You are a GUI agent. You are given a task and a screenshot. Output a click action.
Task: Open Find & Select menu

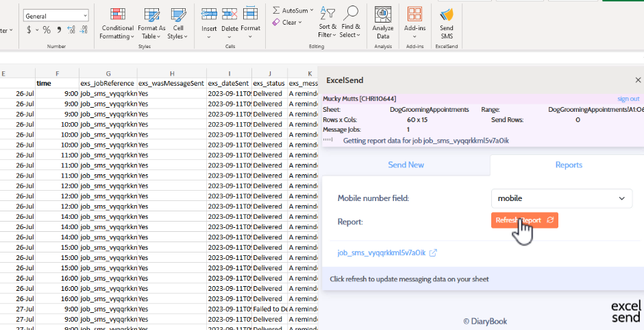click(x=350, y=23)
